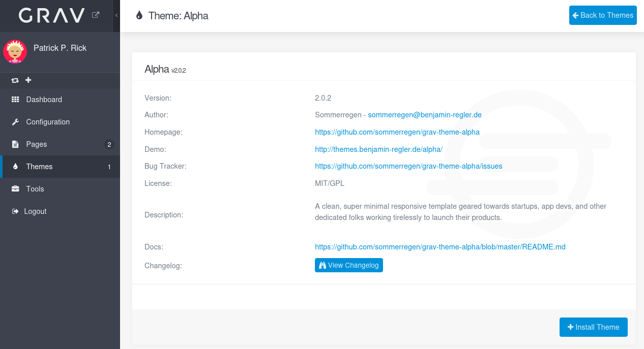Visit the themes.benjamin-regler.de demo link
Image resolution: width=644 pixels, height=349 pixels.
[379, 149]
